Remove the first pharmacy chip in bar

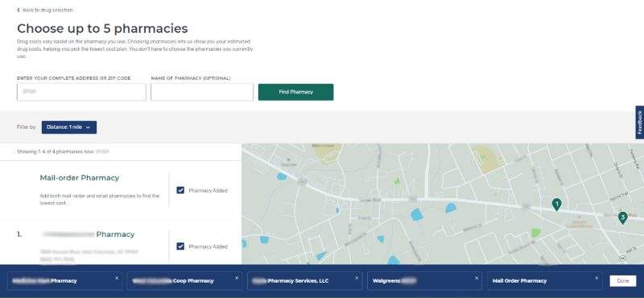coord(117,278)
